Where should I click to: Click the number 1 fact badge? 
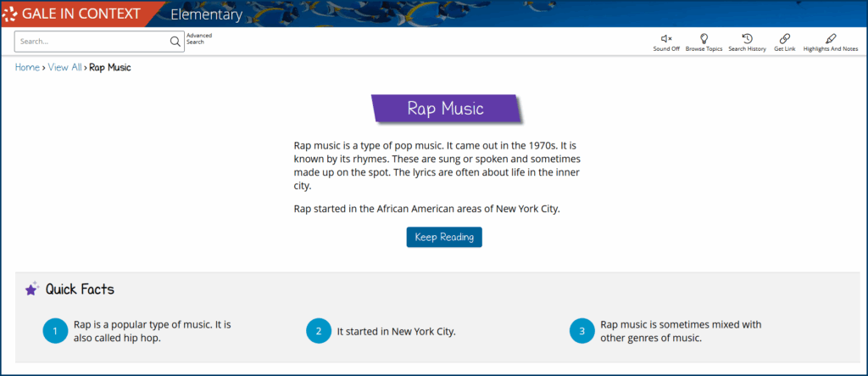(55, 332)
